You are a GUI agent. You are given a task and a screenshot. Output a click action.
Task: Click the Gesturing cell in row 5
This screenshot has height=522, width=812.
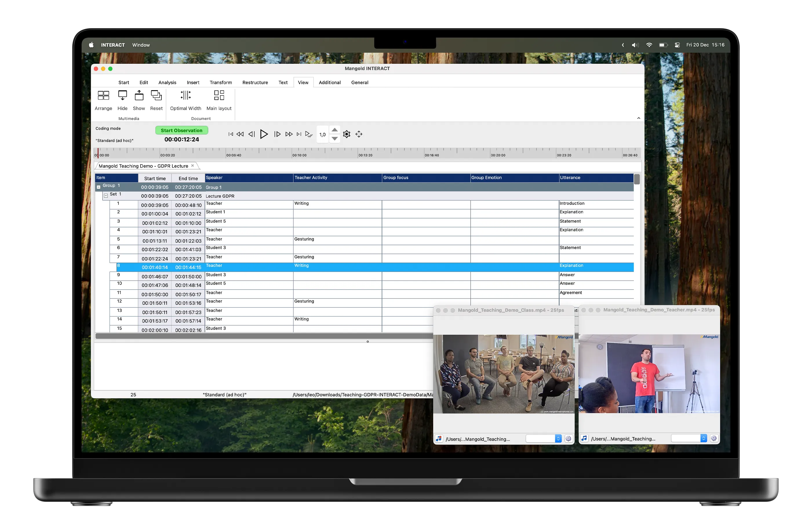[338, 240]
